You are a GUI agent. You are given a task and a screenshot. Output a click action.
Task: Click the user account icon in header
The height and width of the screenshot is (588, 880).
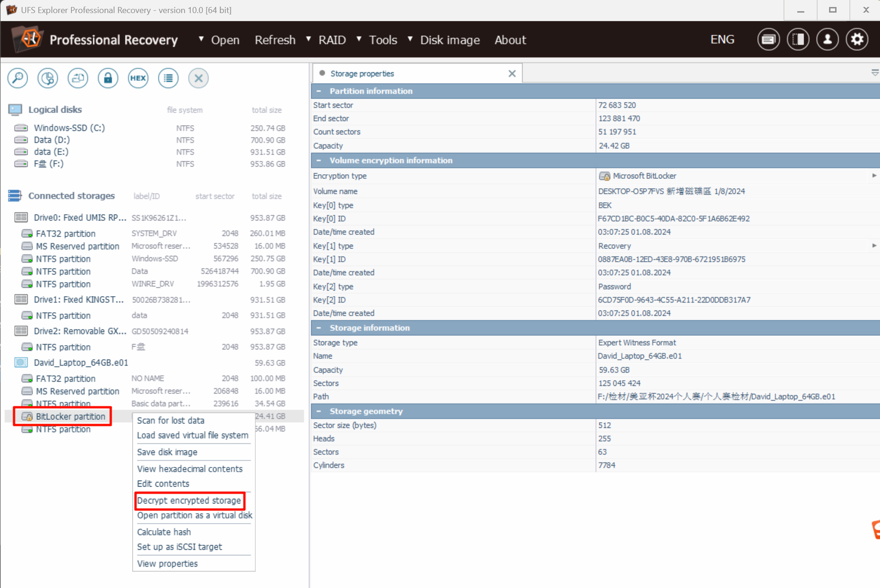coord(827,40)
